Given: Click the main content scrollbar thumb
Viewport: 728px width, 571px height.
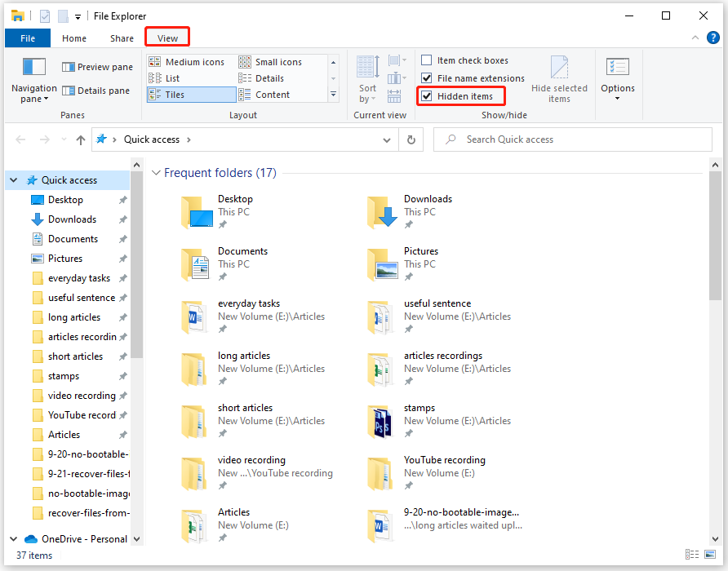Looking at the screenshot, I should click(715, 236).
